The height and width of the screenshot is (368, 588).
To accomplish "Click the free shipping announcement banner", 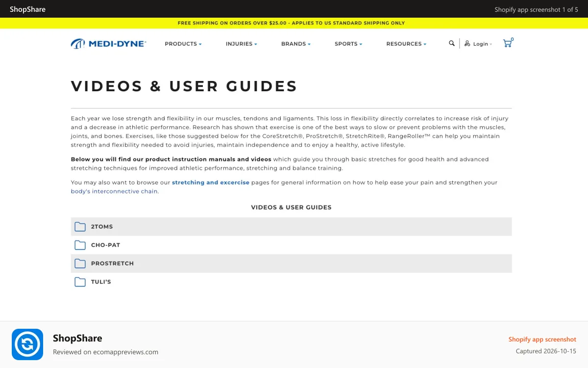I will tap(294, 23).
